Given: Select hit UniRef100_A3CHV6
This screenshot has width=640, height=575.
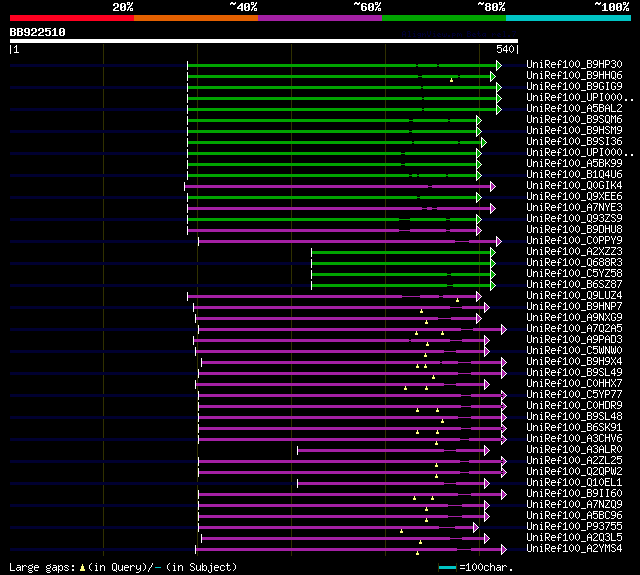Looking at the screenshot, I should coord(574,439).
